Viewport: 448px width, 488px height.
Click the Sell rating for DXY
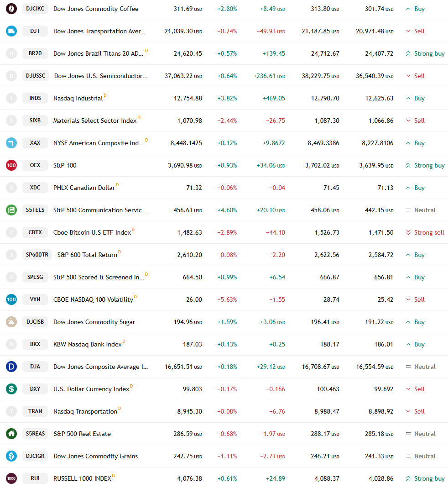click(x=415, y=389)
